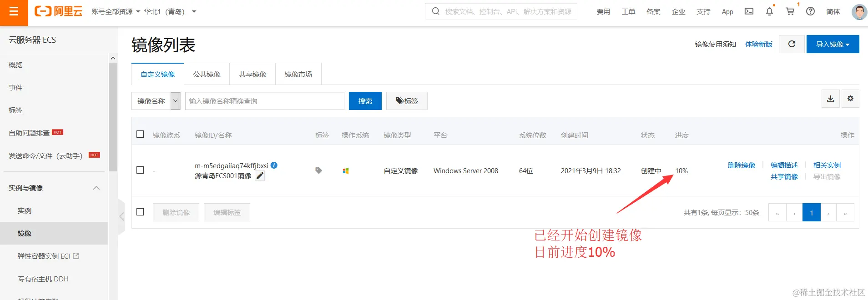Open 工单 top menu

tap(628, 12)
